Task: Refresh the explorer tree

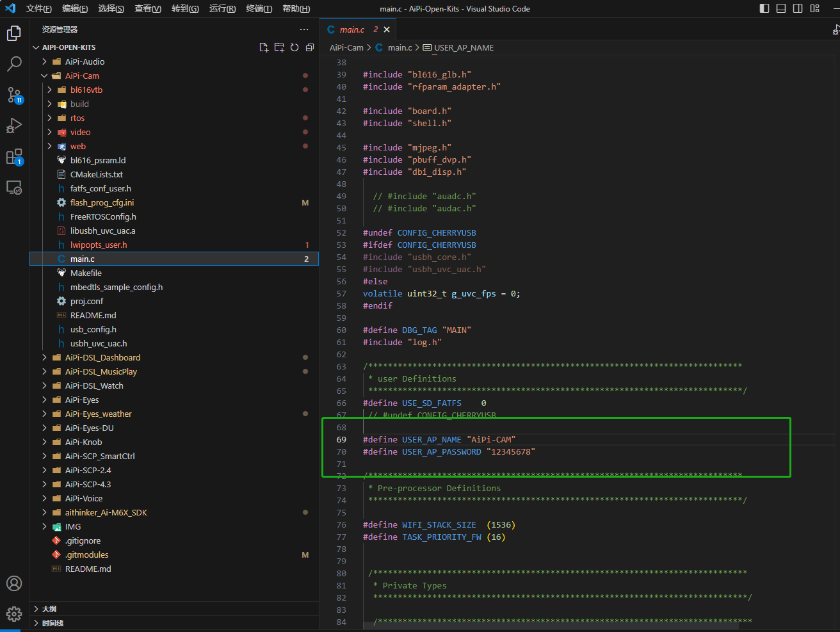Action: tap(295, 47)
